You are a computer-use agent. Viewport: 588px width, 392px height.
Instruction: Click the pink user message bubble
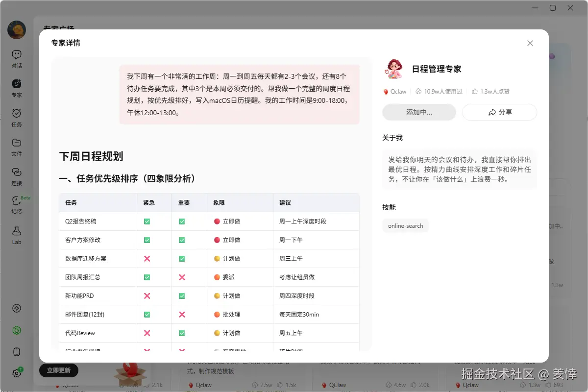240,95
